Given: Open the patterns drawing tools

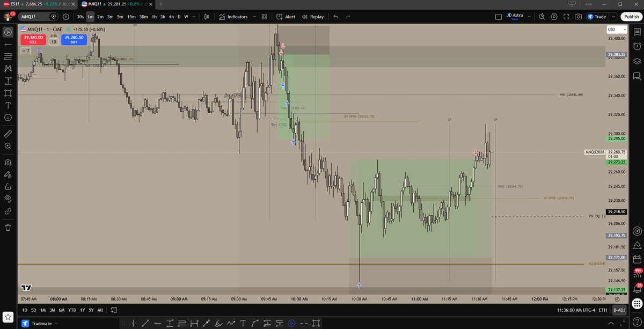Looking at the screenshot, I should tap(8, 68).
